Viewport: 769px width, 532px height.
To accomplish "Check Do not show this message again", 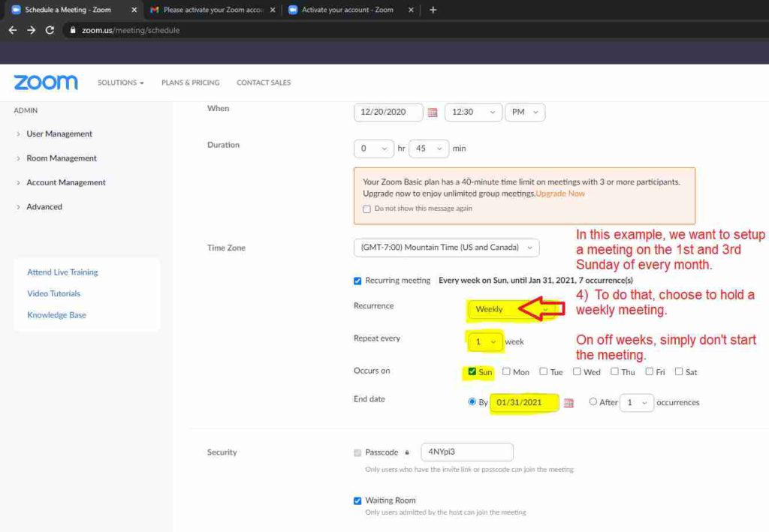I will click(x=366, y=209).
